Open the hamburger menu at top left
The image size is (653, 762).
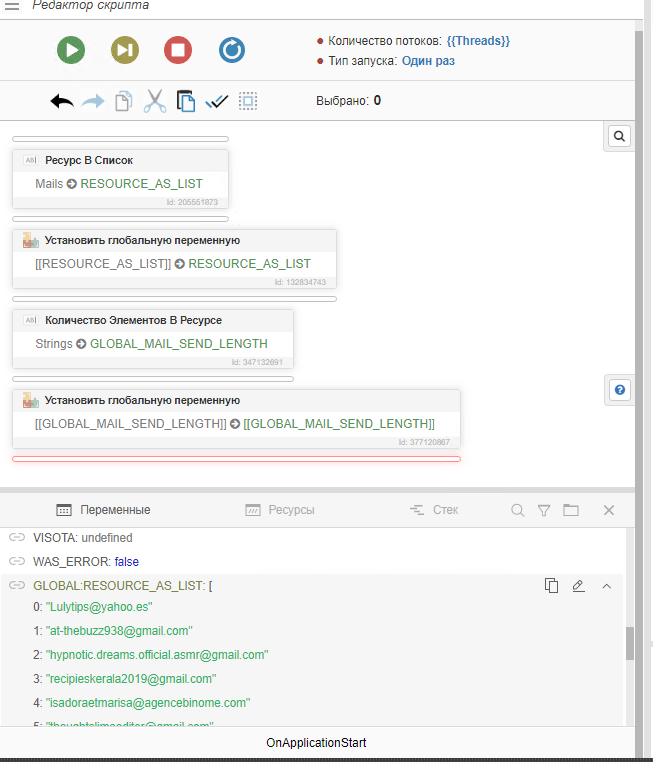[x=12, y=6]
